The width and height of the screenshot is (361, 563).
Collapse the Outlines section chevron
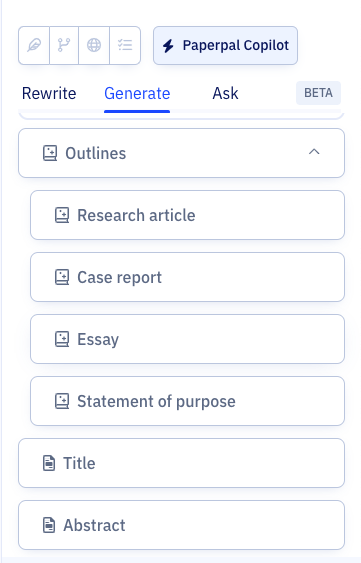pyautogui.click(x=314, y=152)
